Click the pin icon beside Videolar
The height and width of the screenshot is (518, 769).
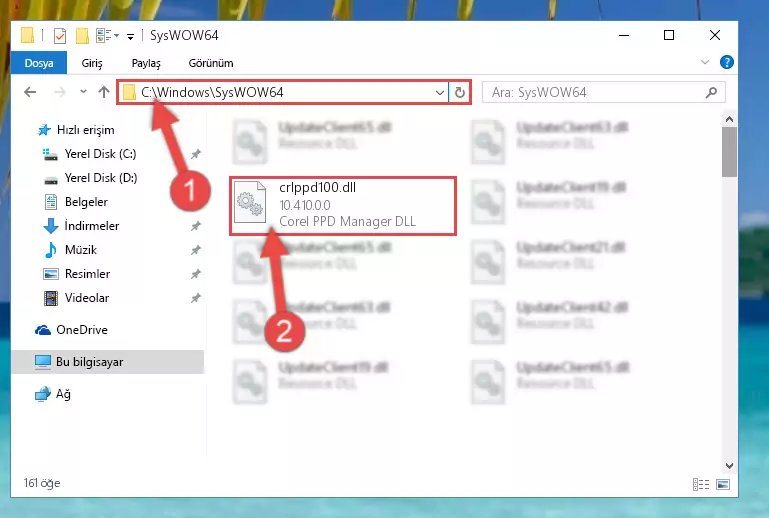click(x=196, y=298)
